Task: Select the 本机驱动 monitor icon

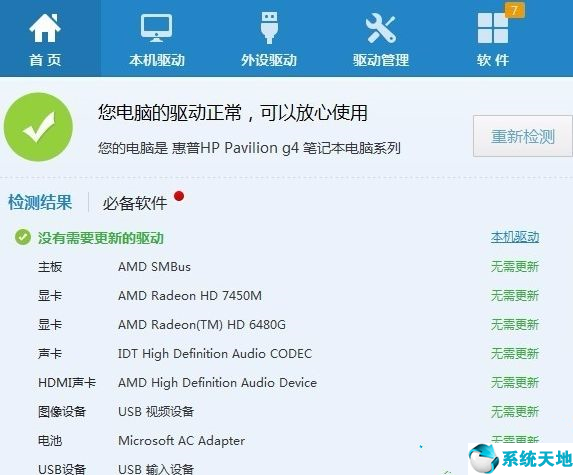Action: pyautogui.click(x=156, y=28)
